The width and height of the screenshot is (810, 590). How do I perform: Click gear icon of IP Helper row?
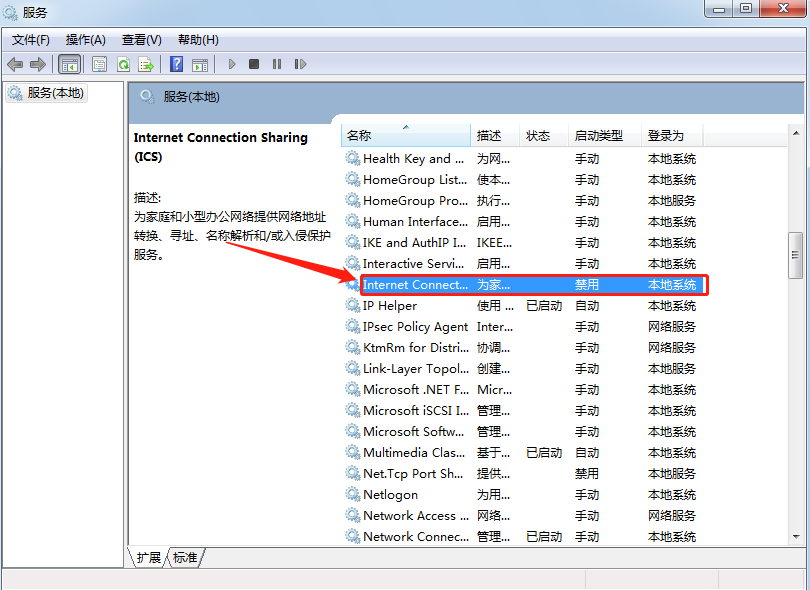click(353, 305)
